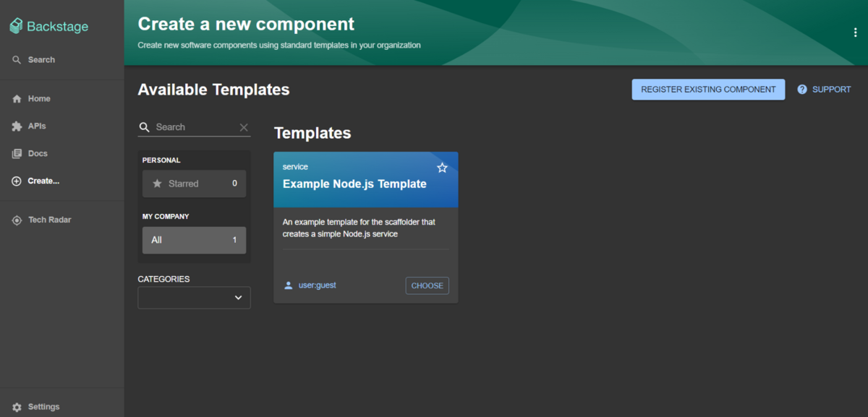Click the APIs puzzle piece icon

[17, 126]
